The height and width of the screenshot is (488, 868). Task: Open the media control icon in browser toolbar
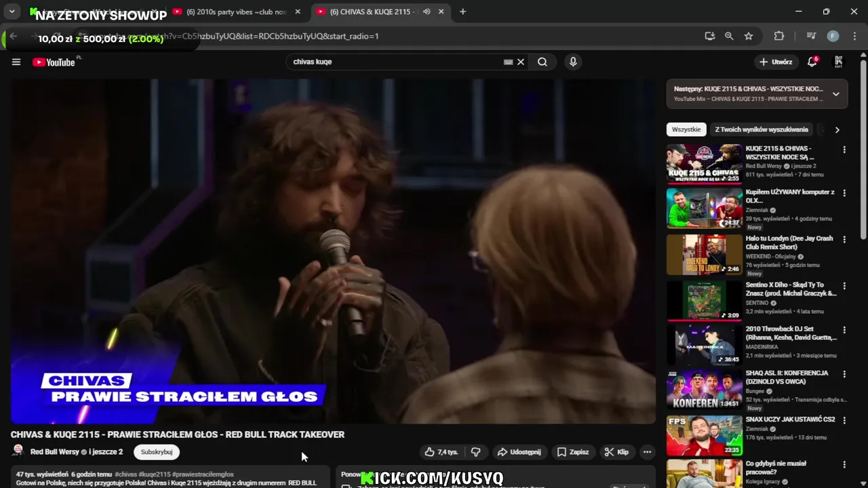pos(811,36)
